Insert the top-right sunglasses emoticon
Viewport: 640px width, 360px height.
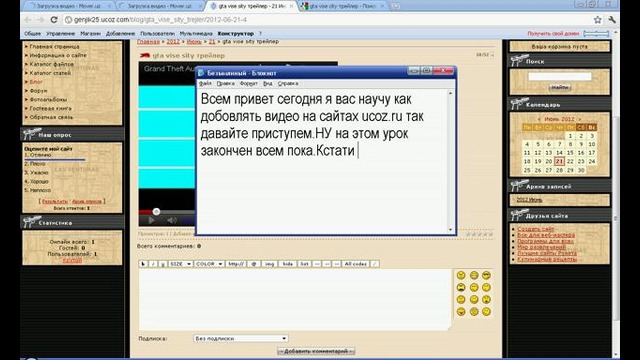tap(486, 276)
